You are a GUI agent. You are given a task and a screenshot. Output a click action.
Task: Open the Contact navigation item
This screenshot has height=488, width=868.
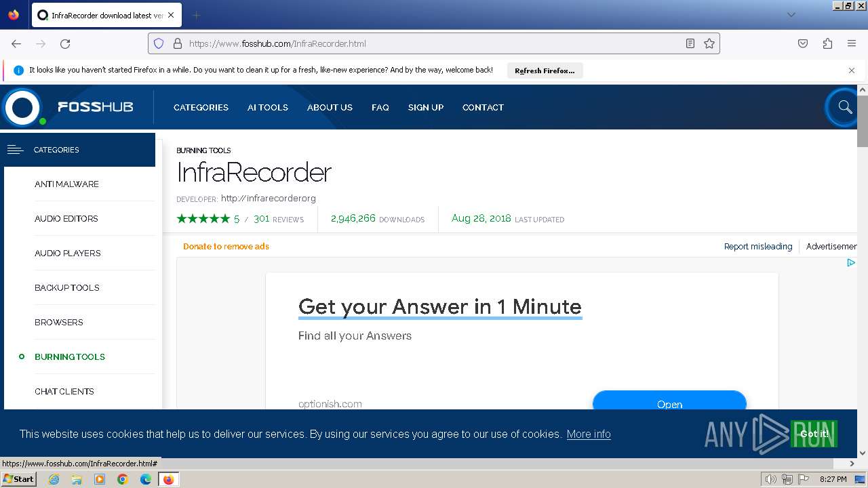[x=483, y=107]
